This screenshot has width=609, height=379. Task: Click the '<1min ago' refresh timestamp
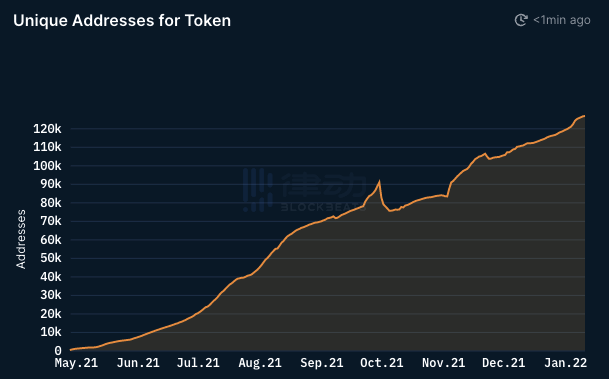pyautogui.click(x=562, y=20)
